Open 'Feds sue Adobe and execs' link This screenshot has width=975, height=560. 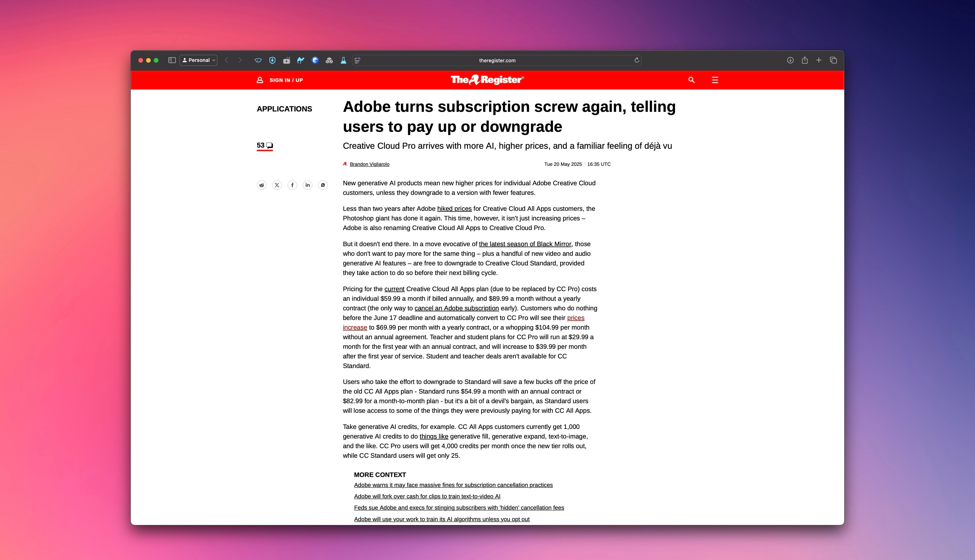coord(459,508)
